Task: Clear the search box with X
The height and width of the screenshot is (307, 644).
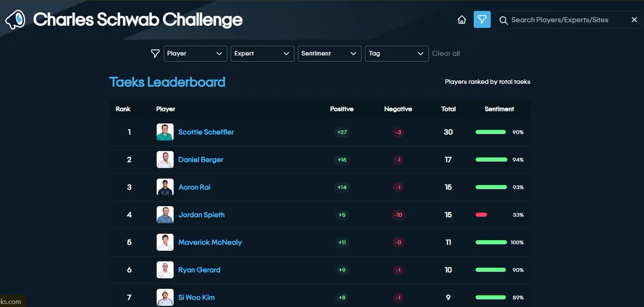Action: pyautogui.click(x=634, y=20)
